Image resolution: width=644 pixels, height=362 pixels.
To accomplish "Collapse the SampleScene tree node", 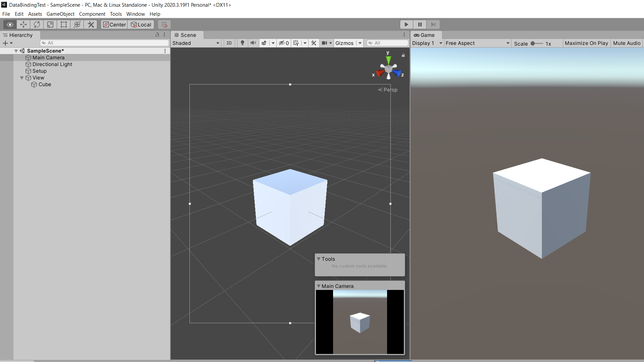I will 16,51.
